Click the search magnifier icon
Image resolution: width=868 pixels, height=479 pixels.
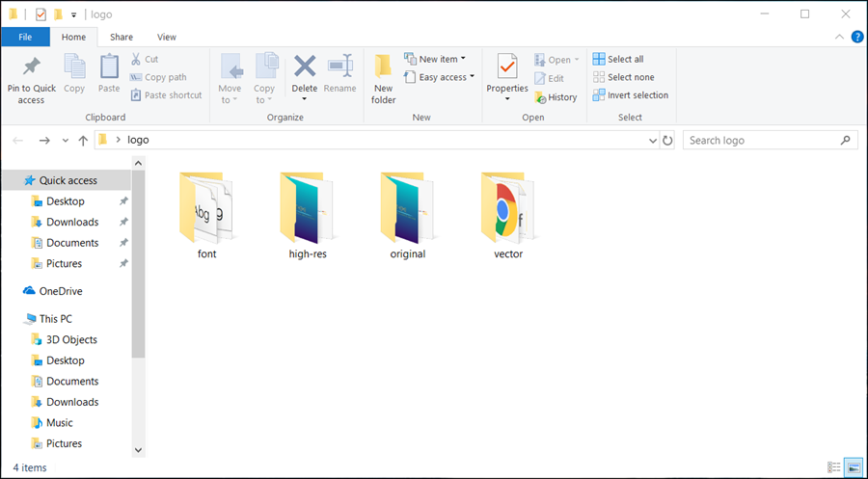coord(845,141)
